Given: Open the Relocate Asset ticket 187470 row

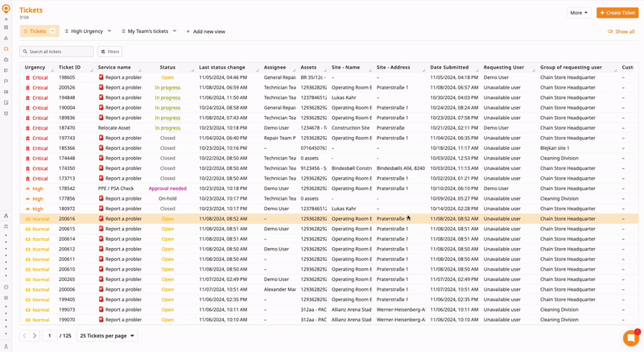Looking at the screenshot, I should tap(329, 128).
